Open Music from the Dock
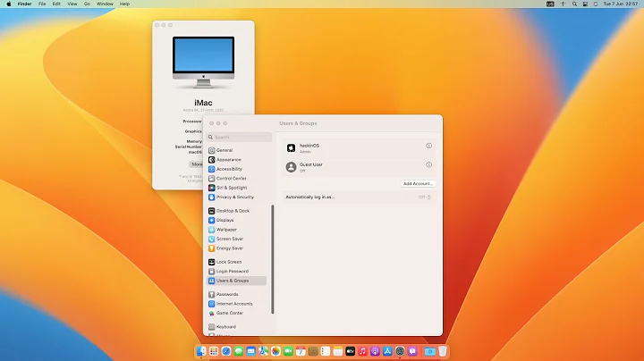The width and height of the screenshot is (644, 361). (362, 351)
